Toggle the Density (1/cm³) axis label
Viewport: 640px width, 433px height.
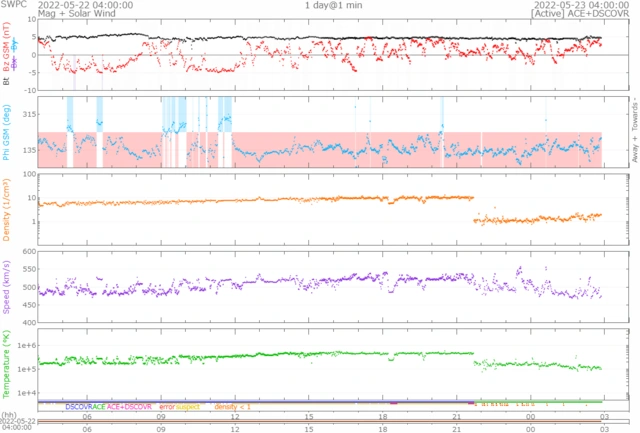6,210
